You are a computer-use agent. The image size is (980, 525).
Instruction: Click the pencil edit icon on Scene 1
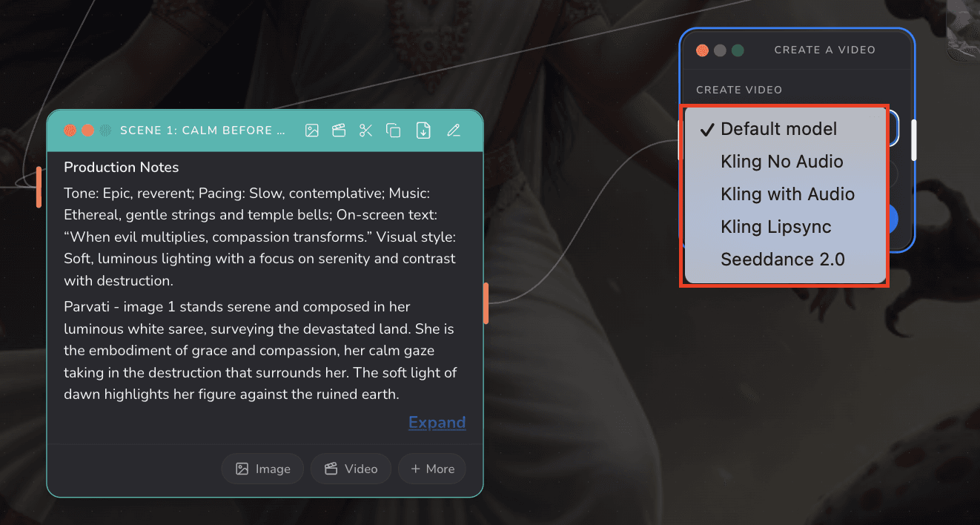pos(453,131)
